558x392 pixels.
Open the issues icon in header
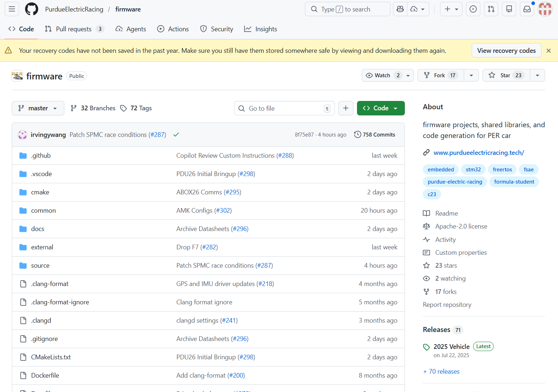[x=473, y=9]
